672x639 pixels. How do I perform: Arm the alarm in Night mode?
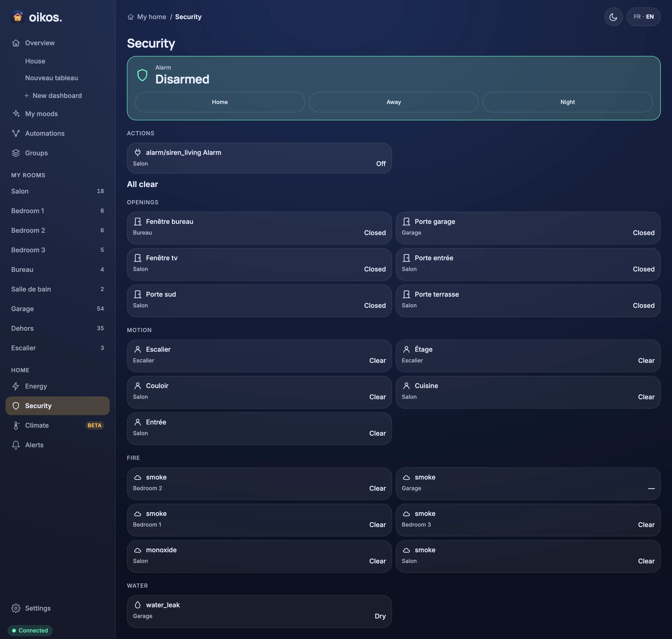pyautogui.click(x=567, y=102)
